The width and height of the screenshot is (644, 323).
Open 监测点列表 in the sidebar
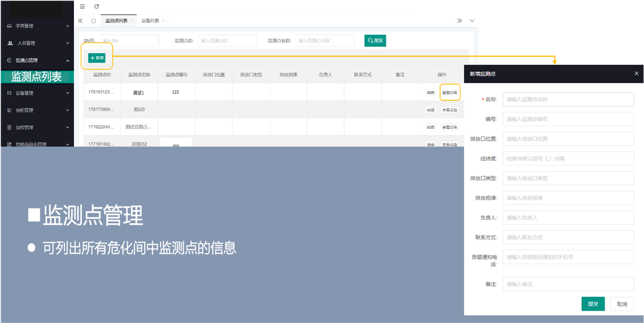click(x=36, y=77)
